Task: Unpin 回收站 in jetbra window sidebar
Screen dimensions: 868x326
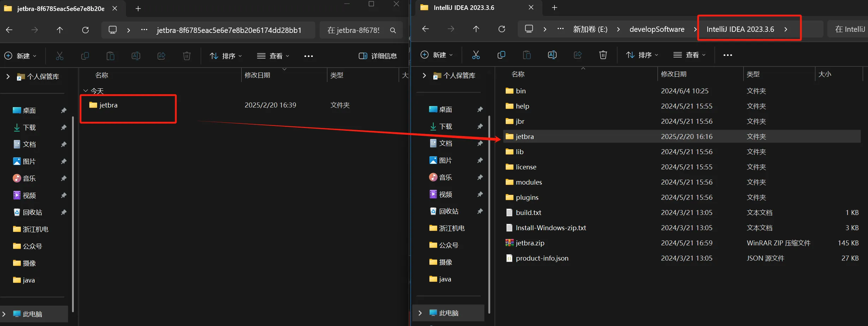Action: pyautogui.click(x=64, y=212)
